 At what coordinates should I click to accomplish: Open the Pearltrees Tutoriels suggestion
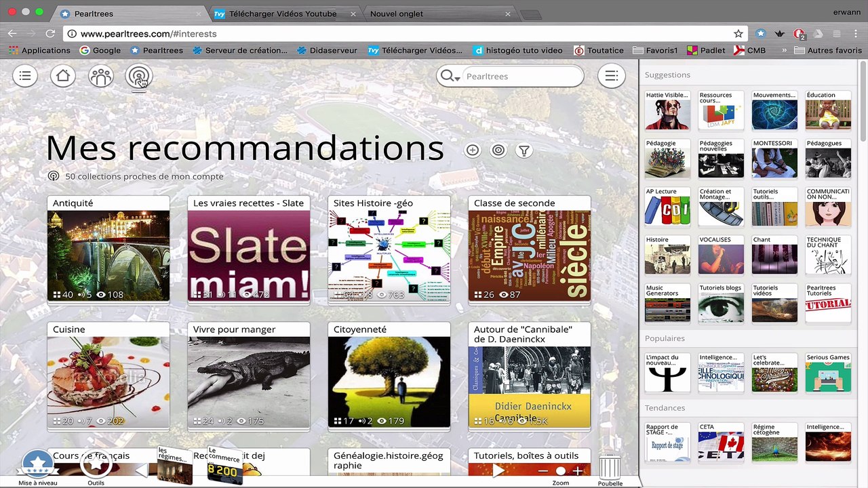pos(828,302)
